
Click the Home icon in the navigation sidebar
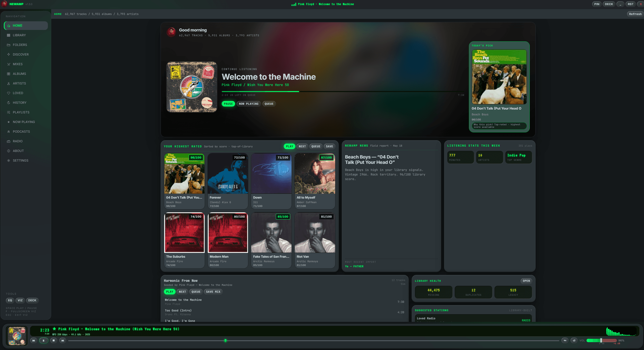[9, 26]
